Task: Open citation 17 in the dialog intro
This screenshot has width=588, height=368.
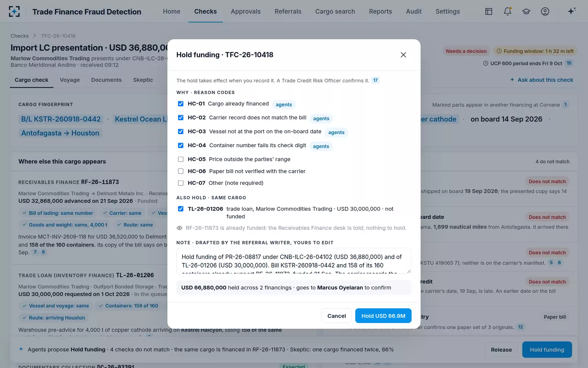Action: (376, 80)
